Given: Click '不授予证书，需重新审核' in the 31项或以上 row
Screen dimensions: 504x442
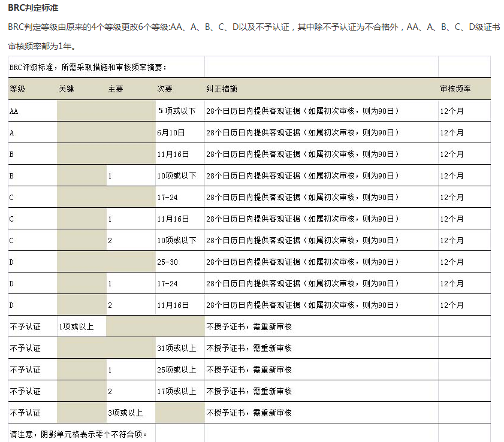Looking at the screenshot, I should (249, 348).
